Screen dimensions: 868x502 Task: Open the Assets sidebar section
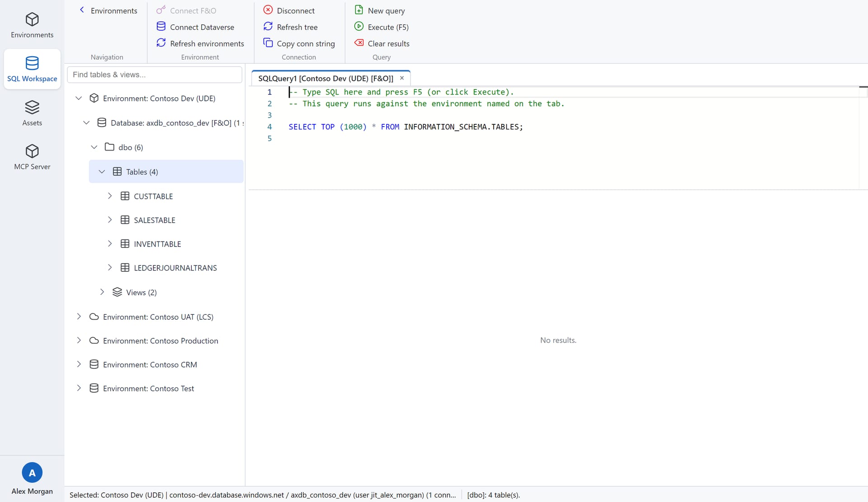(x=32, y=113)
